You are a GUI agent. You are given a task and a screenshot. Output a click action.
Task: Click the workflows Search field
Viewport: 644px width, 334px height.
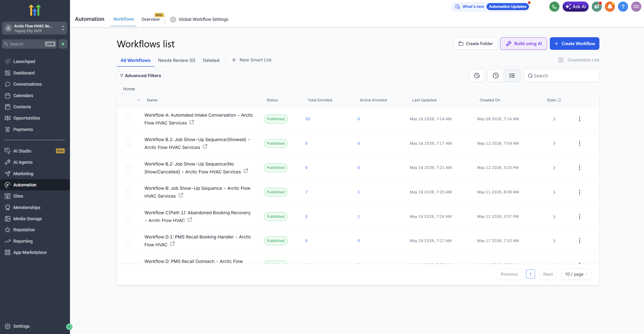(561, 76)
